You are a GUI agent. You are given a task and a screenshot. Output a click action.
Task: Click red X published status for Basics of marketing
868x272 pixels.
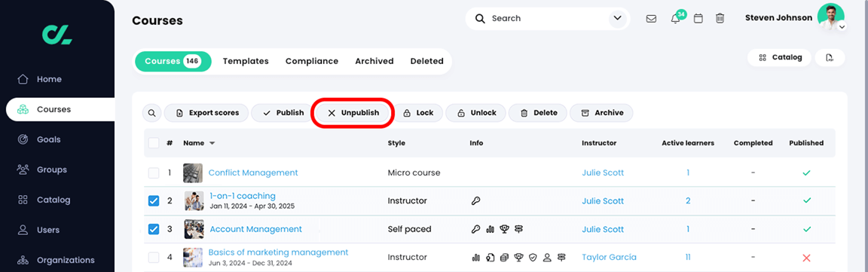[x=806, y=258]
